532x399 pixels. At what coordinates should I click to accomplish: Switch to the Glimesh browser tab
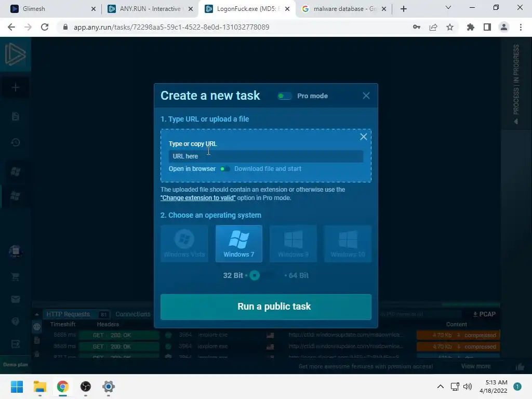53,9
